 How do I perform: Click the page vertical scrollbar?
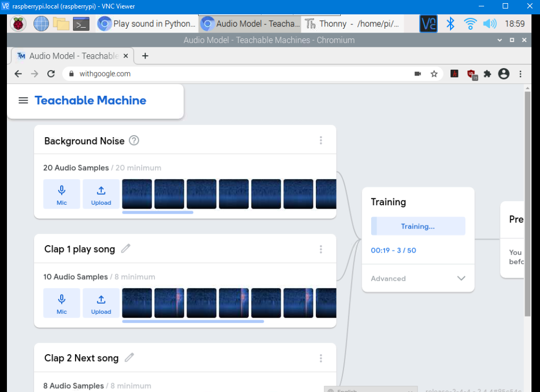point(527,204)
